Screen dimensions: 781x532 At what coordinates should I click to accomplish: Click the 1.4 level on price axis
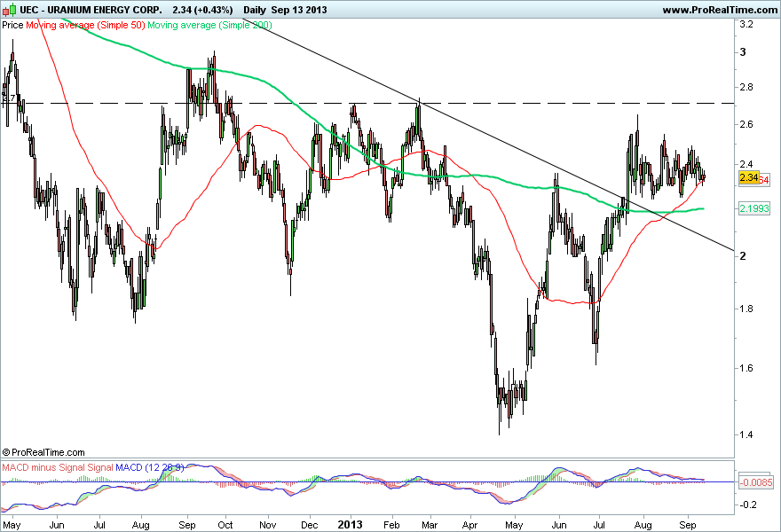pos(746,434)
